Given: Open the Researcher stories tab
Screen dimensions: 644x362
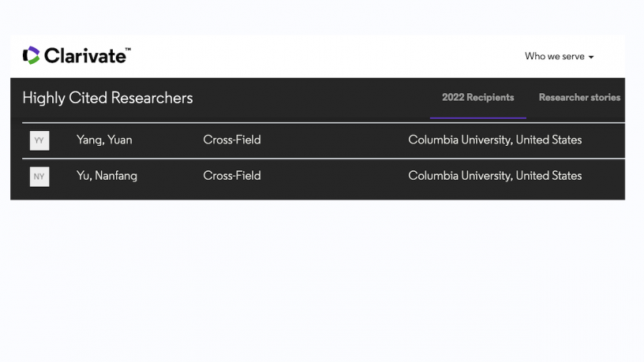Looking at the screenshot, I should pyautogui.click(x=579, y=97).
